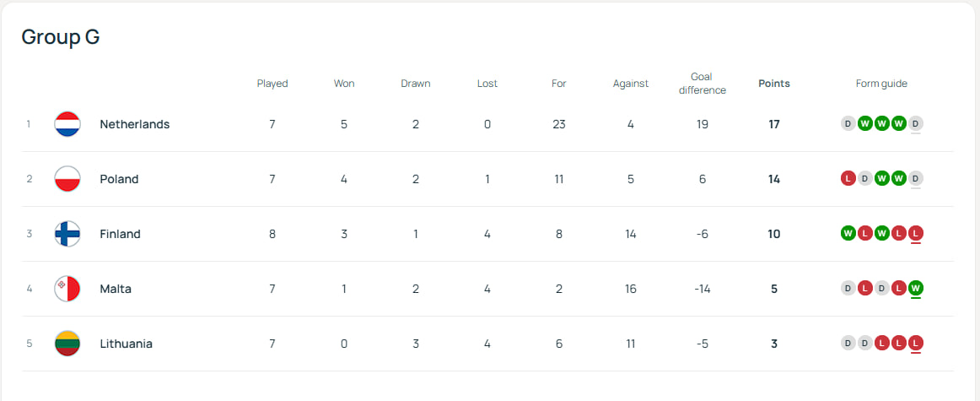Open the Poland team link
This screenshot has width=980, height=401.
(x=119, y=179)
